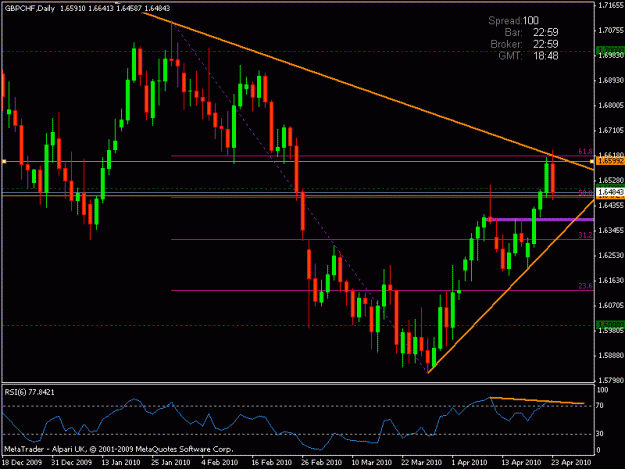Click the RSI scale value 100
The width and height of the screenshot is (625, 469).
603,390
